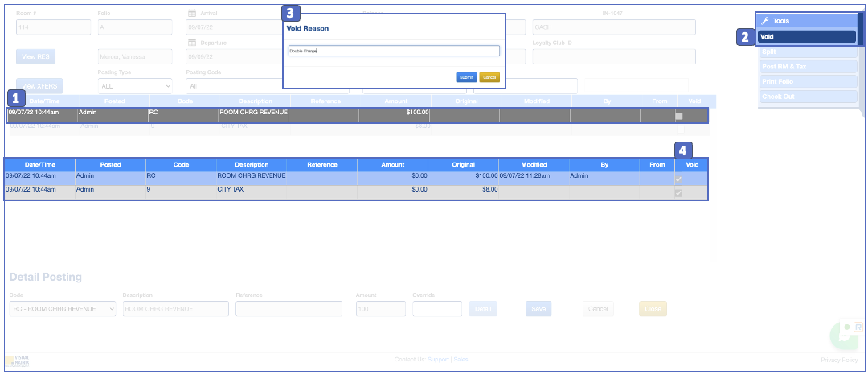Choose Print Folio from Tools menu
Viewport: 868px width, 375px height.
click(x=808, y=81)
